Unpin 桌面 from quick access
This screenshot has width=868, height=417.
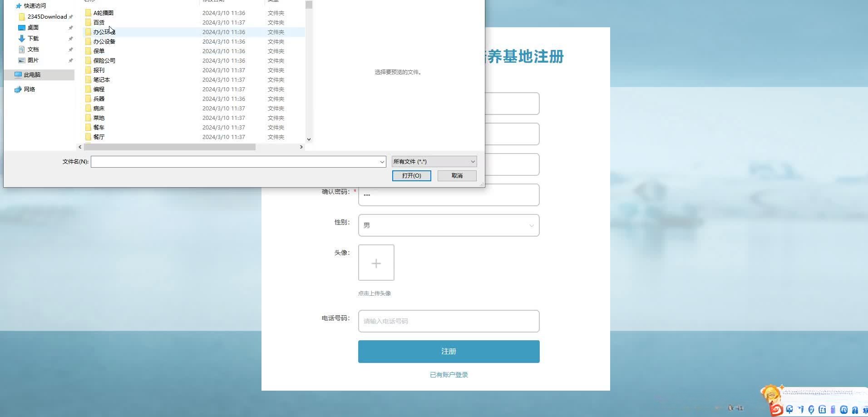click(x=71, y=27)
